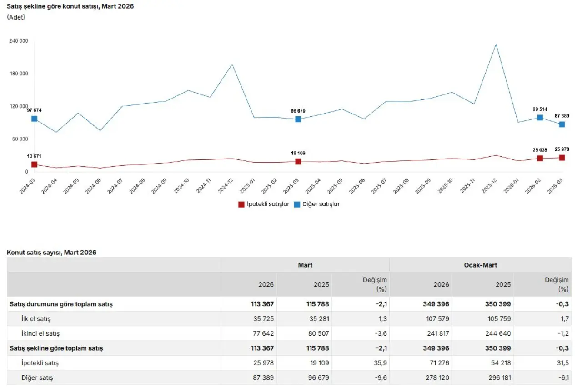The image size is (582, 392).
Task: Click the red İpotekli satışlar legend swatch
Action: 241,204
